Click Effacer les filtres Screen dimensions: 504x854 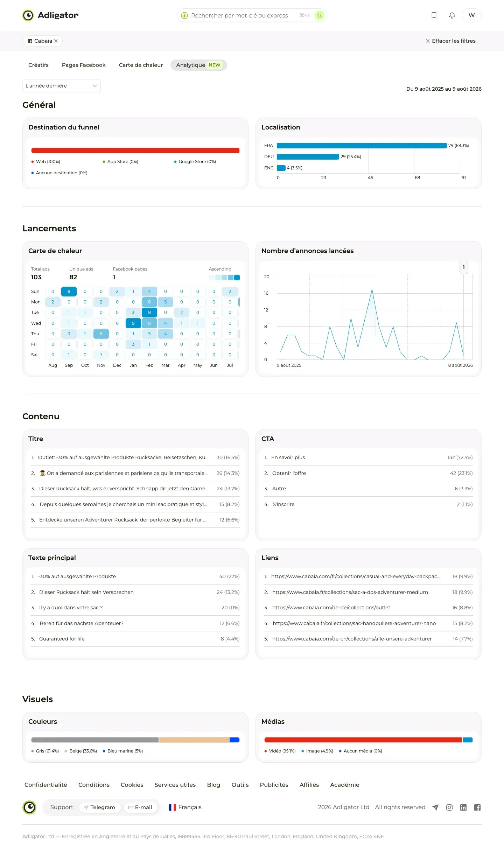click(x=450, y=41)
